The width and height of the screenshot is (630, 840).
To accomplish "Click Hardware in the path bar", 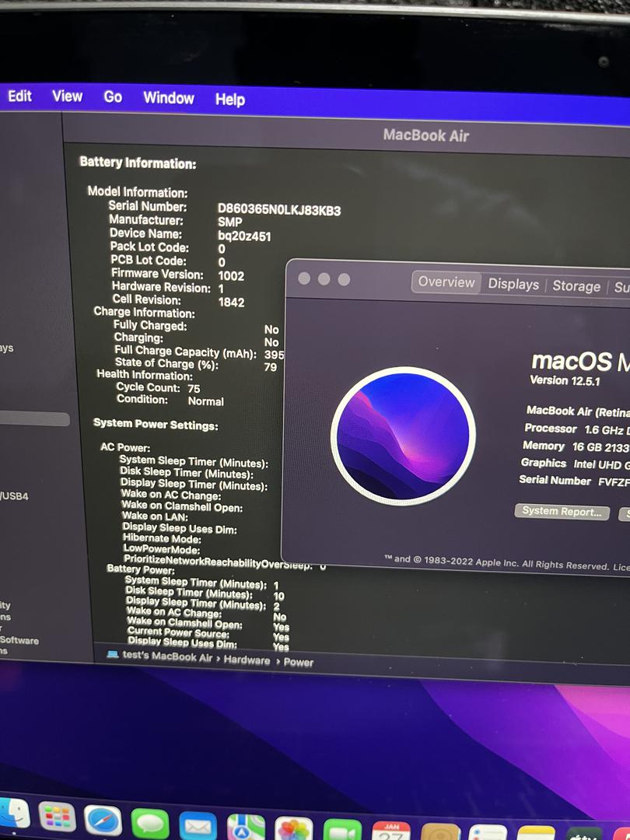I will pyautogui.click(x=247, y=660).
